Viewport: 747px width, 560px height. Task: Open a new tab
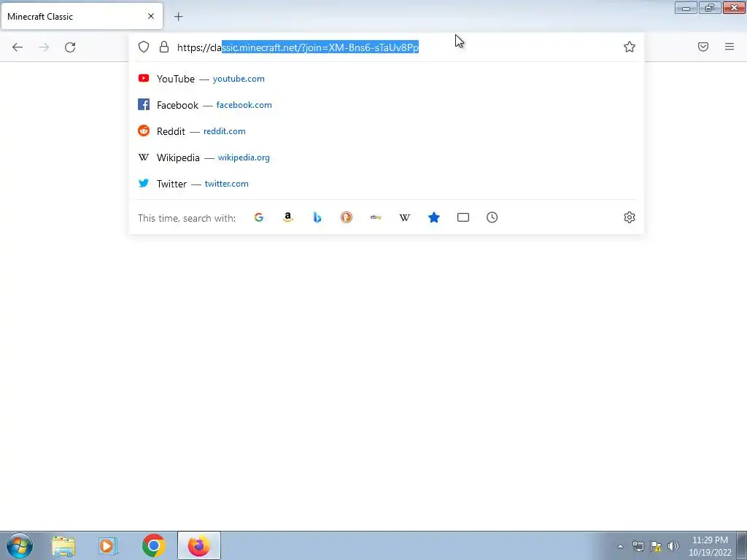178,17
